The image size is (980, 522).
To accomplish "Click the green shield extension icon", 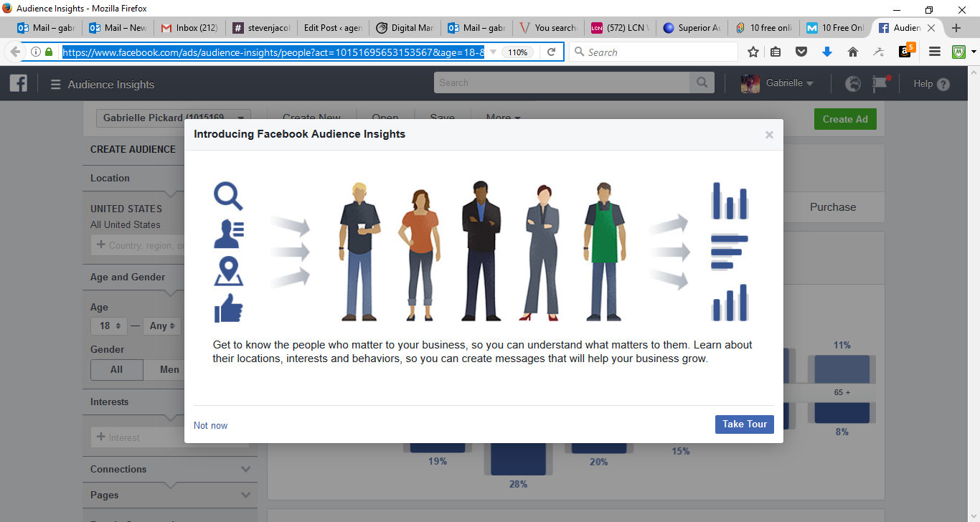I will tap(958, 52).
